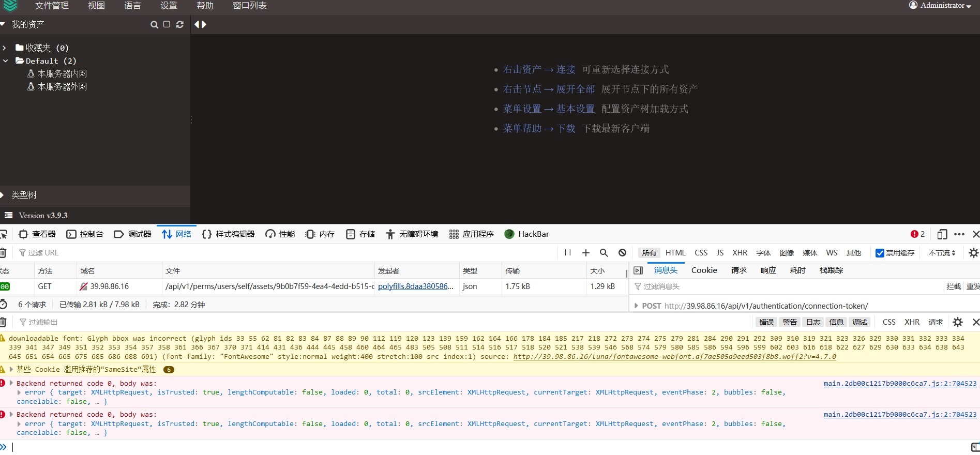Toggle the 日志 console filter
Screen dimensions: 980x455
coord(813,322)
